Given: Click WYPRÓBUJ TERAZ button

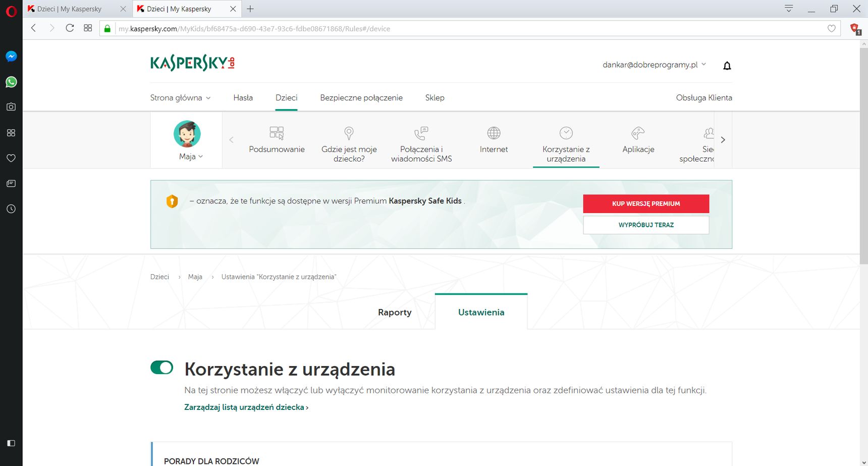Looking at the screenshot, I should pyautogui.click(x=646, y=225).
